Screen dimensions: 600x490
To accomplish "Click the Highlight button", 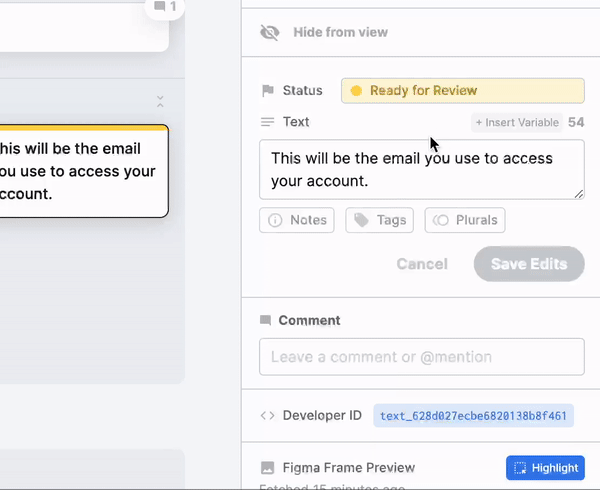I will tap(545, 467).
